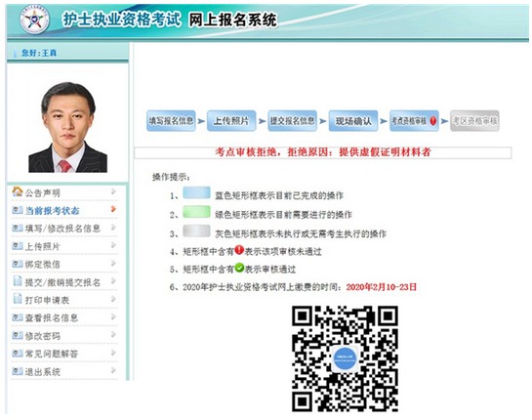Click the greeting text 您好:王真
Viewport: 532px width, 420px height.
tap(39, 53)
